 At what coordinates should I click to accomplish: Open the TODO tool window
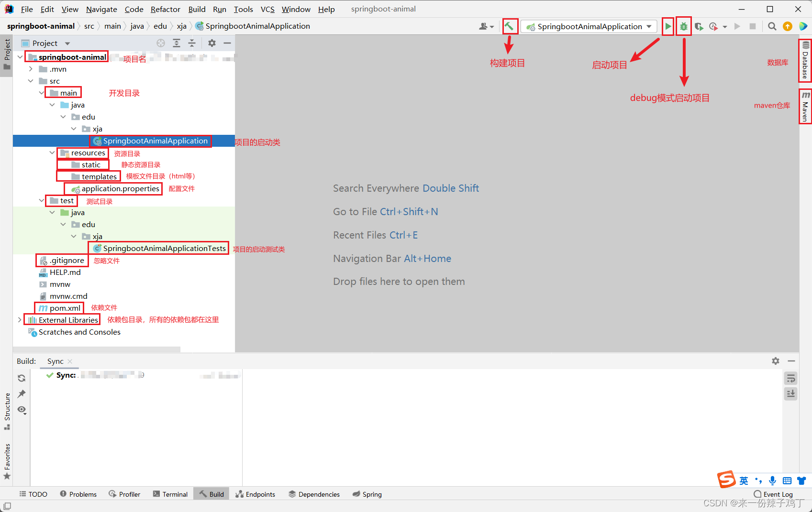pyautogui.click(x=33, y=494)
